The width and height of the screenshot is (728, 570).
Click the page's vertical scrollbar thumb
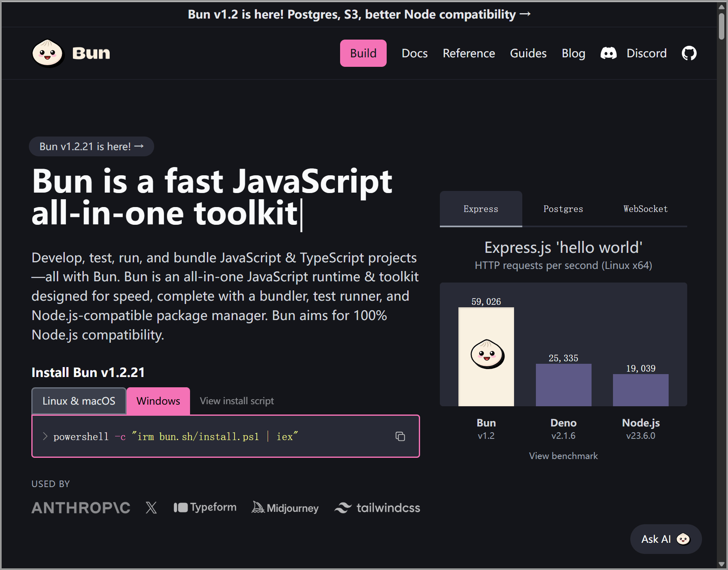(x=721, y=26)
